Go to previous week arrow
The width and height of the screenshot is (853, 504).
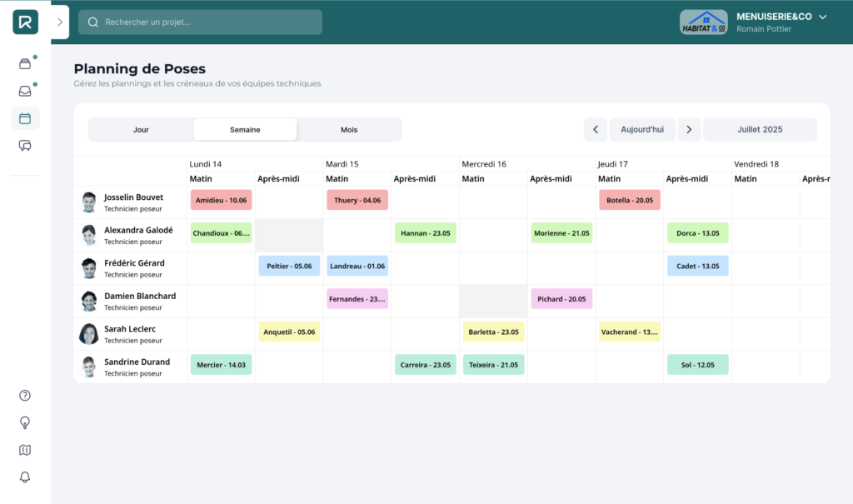tap(595, 129)
